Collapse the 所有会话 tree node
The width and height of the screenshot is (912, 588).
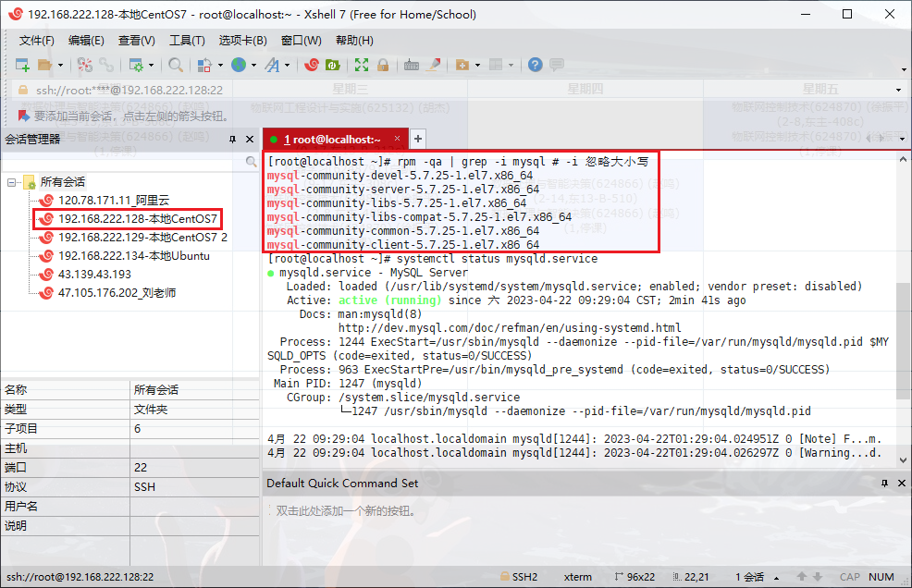pos(11,182)
